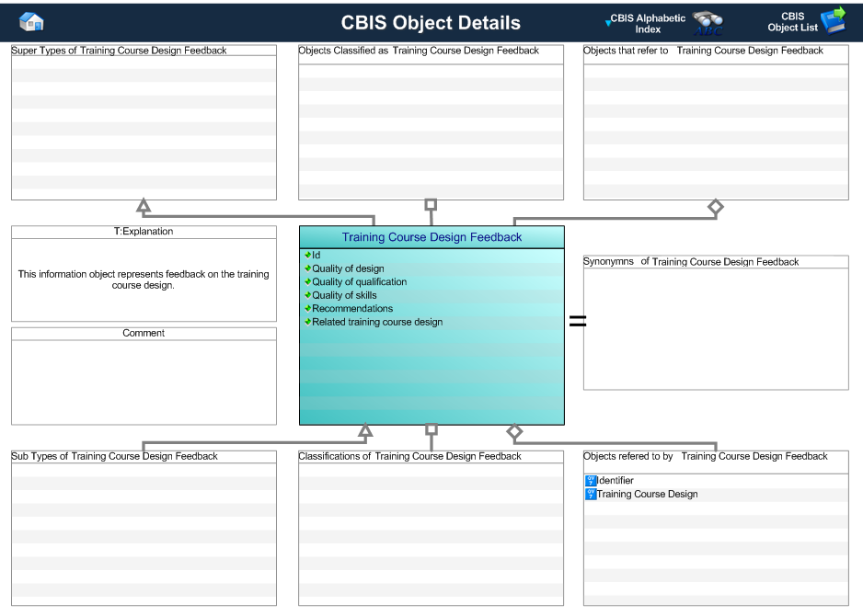
Task: Click the CBIS Object List link text
Action: click(x=792, y=22)
